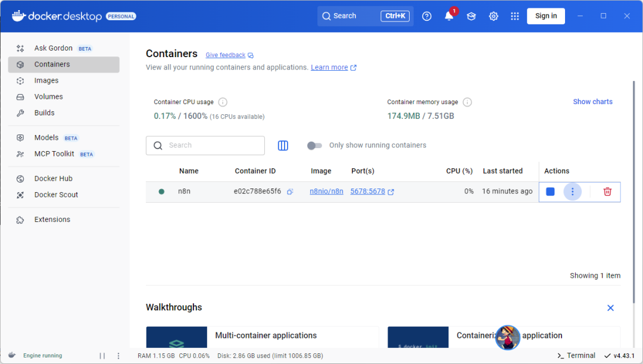Open the Extensions section
This screenshot has height=364, width=643.
(64, 219)
